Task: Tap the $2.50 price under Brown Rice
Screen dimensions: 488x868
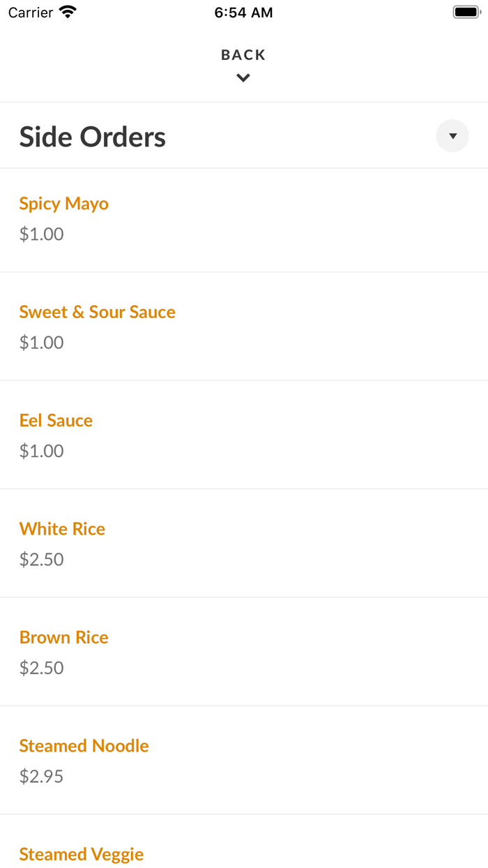Action: click(42, 668)
